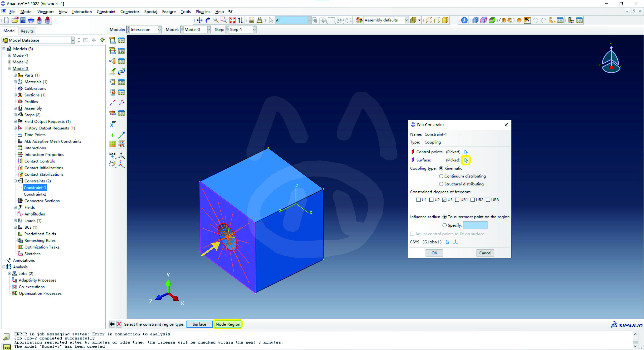The image size is (644, 350).
Task: Uncheck the U3 degree of freedom box
Action: [444, 200]
